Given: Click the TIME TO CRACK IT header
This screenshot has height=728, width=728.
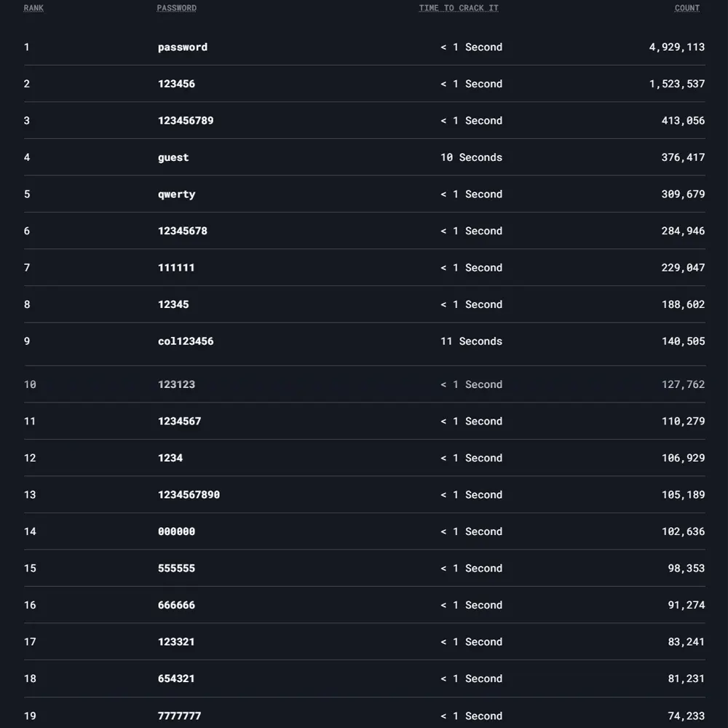Looking at the screenshot, I should tap(459, 8).
